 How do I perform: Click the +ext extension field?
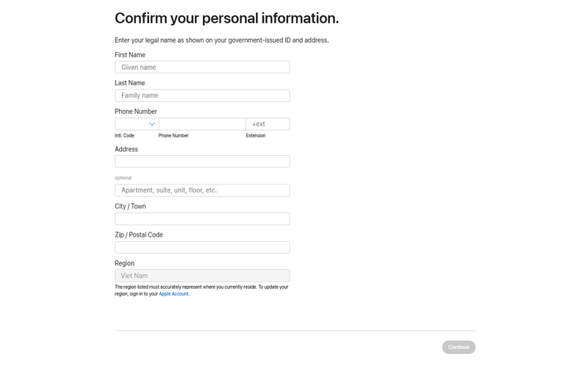coord(268,124)
